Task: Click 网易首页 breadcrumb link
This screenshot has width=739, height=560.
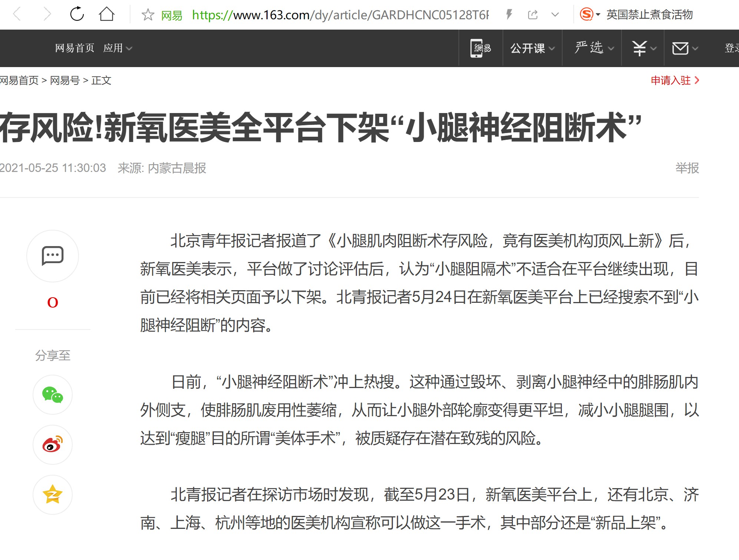Action: click(19, 80)
